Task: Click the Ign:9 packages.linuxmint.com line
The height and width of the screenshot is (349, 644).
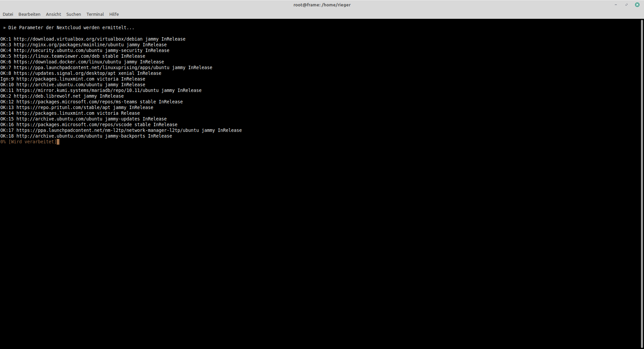Action: [x=73, y=79]
